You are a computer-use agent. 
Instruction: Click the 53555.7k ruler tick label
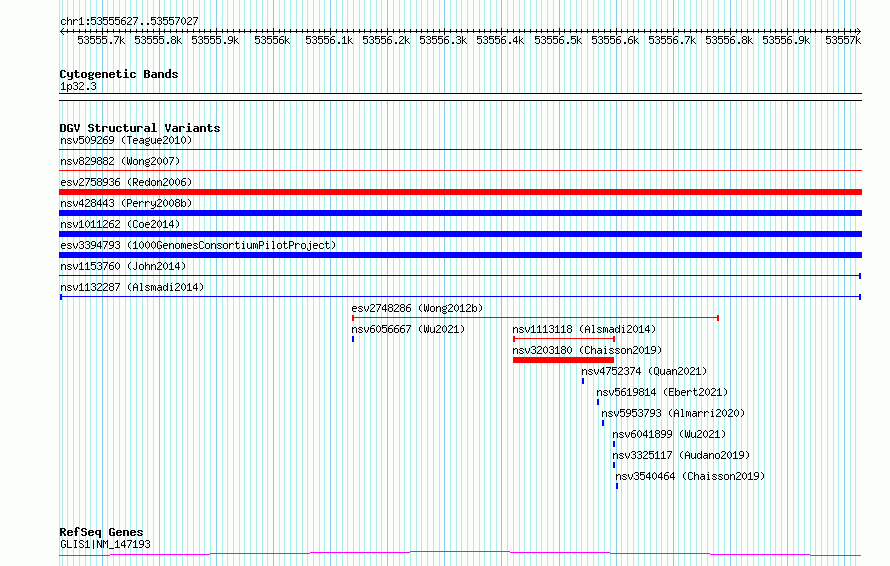click(101, 40)
